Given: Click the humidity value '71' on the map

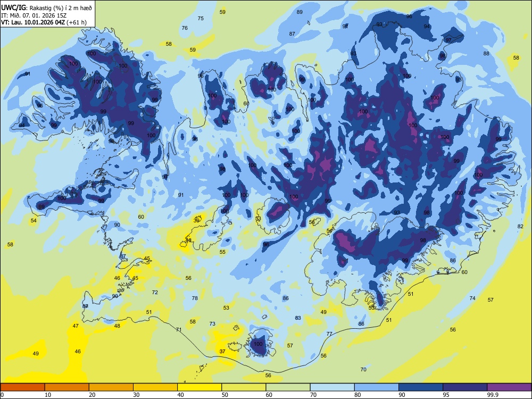Looking at the screenshot, I should tap(179, 329).
